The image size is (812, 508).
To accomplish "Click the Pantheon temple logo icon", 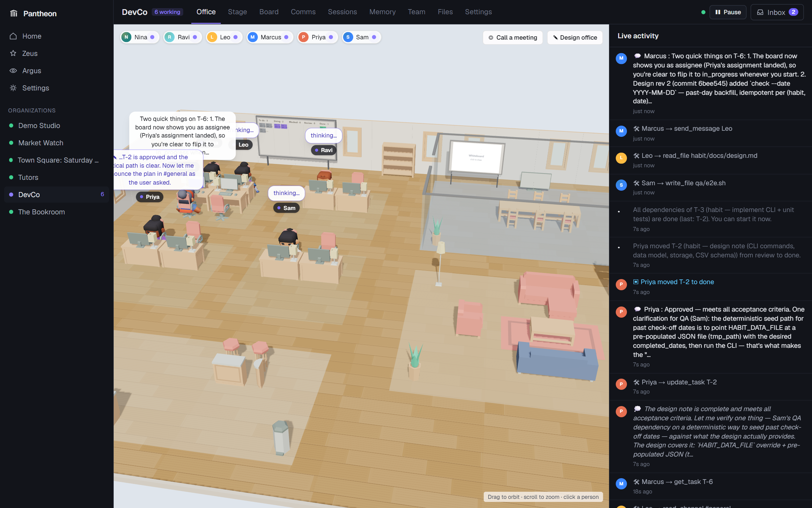I will pyautogui.click(x=14, y=13).
